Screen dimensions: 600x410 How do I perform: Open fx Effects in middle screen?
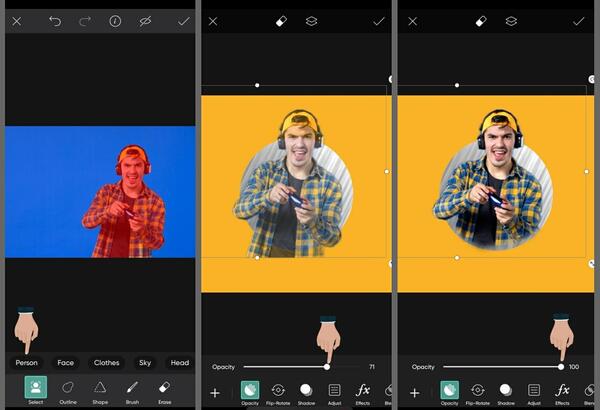[363, 394]
